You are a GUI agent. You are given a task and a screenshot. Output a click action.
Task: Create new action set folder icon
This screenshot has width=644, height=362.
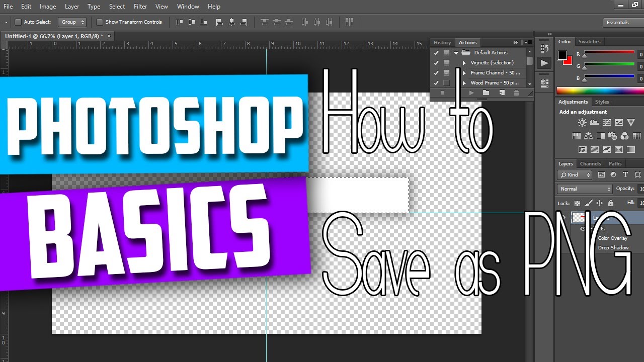486,93
